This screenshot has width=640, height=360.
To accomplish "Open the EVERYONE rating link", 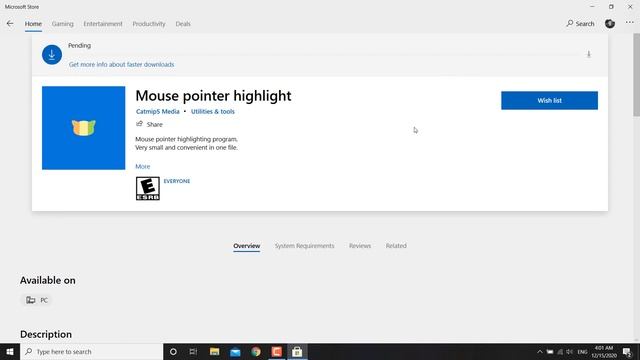I will [177, 181].
